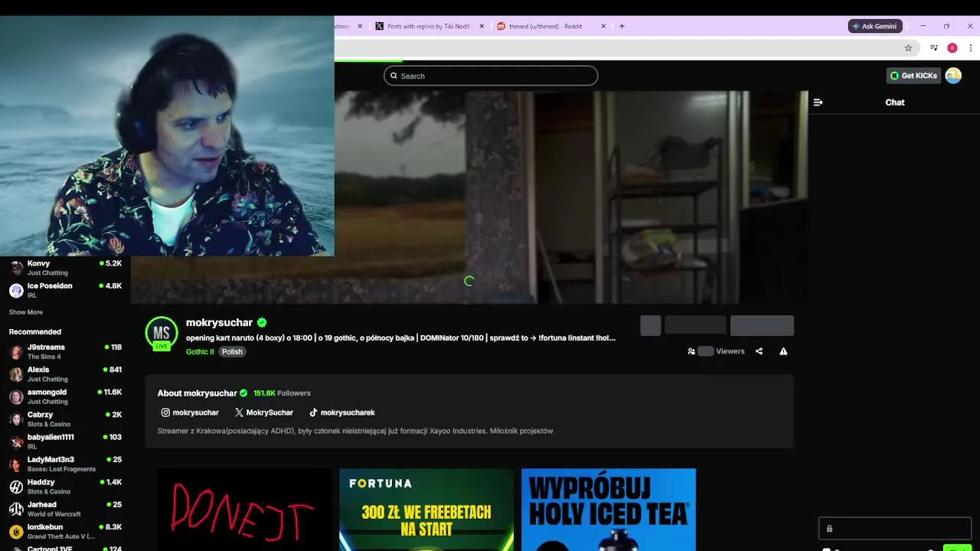
Task: Switch to thened Reddit tab
Action: click(x=545, y=26)
